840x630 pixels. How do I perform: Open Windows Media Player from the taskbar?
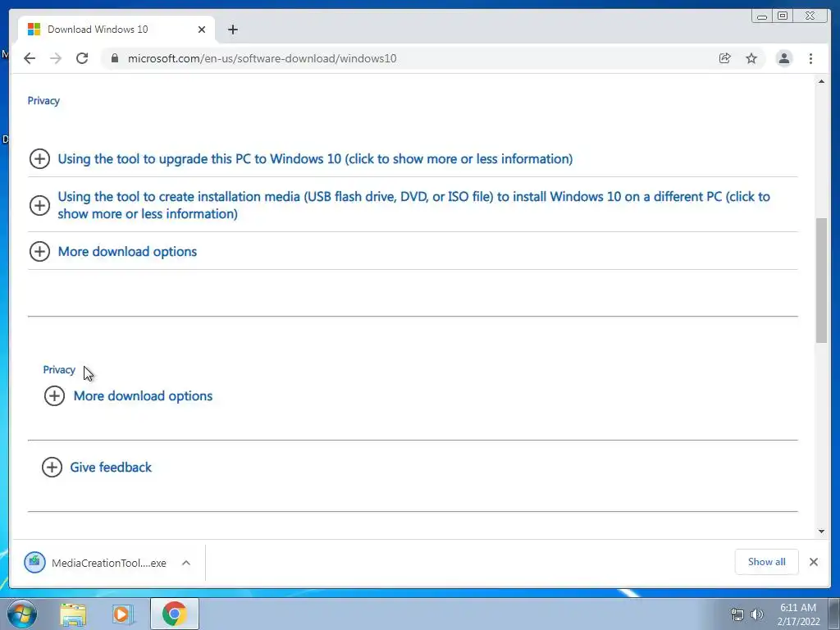tap(122, 614)
